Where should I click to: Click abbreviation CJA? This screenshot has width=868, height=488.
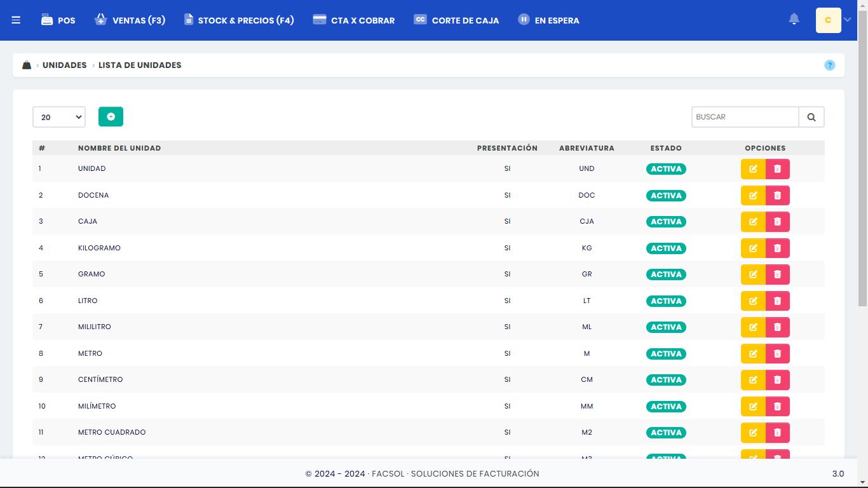click(587, 221)
